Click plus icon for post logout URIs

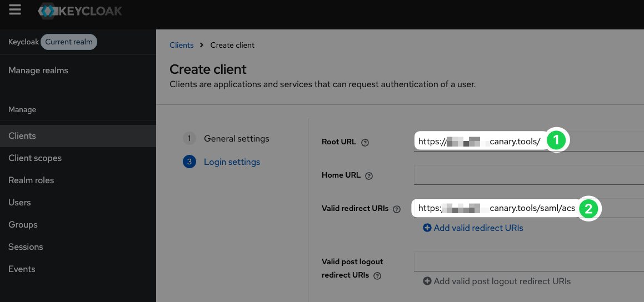427,281
